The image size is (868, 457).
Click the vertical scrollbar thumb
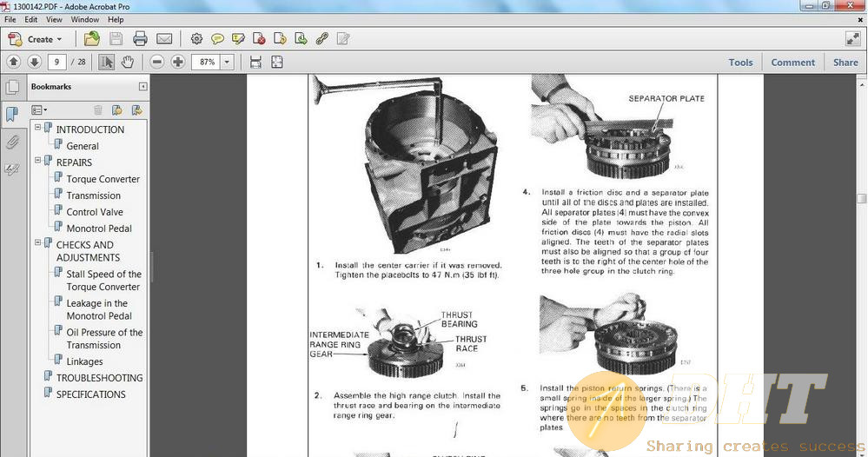[862, 198]
